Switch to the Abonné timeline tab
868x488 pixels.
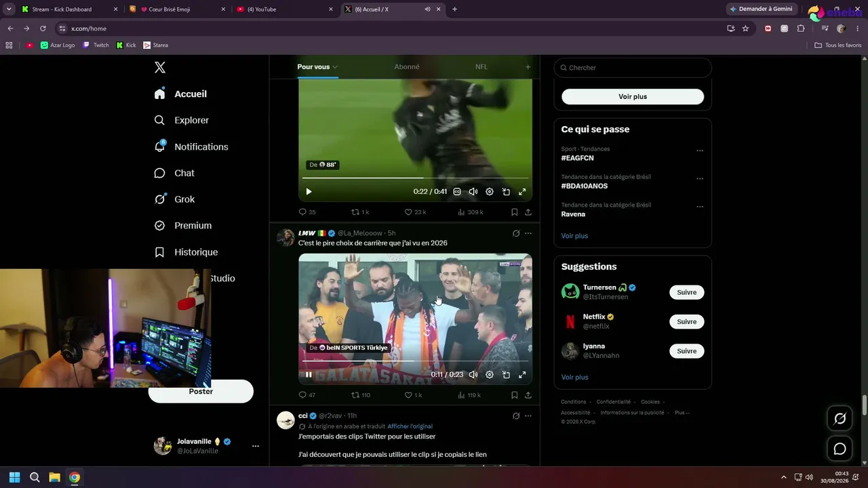[407, 67]
